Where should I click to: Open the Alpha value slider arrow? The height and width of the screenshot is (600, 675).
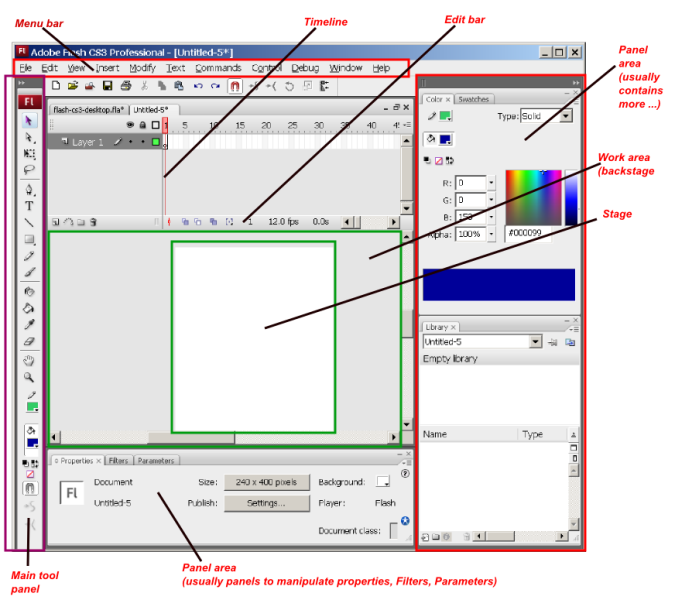(x=491, y=234)
